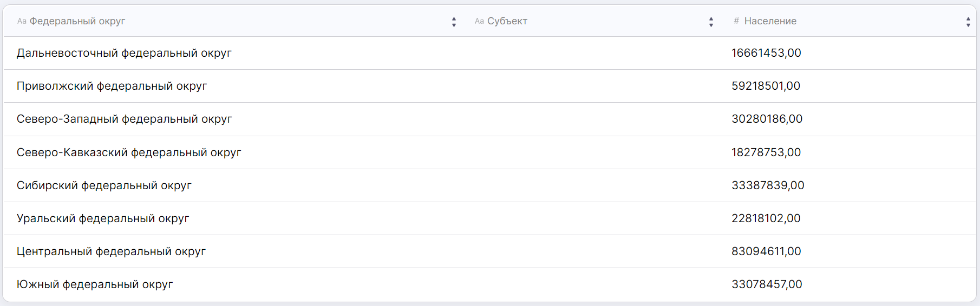Open the Северо-Западный федеральный округ row
Viewport: 980px width, 306px height.
124,119
